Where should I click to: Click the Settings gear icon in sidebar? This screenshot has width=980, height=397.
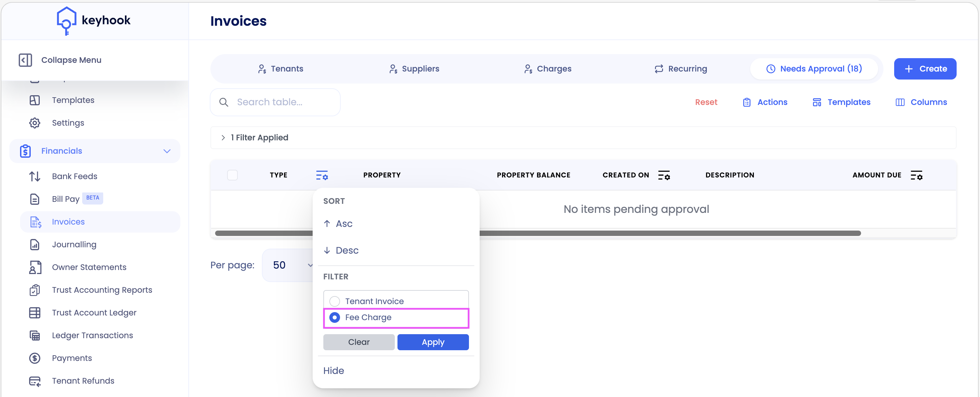[x=35, y=123]
